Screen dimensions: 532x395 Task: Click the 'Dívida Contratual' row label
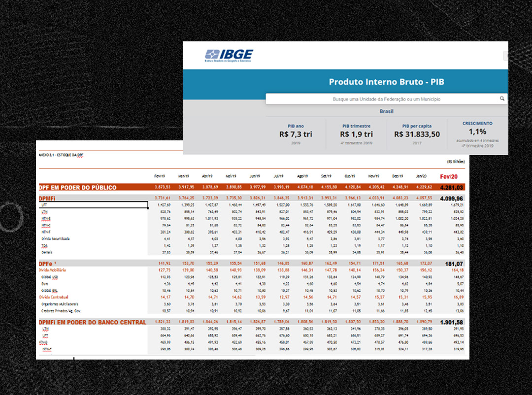click(x=54, y=297)
